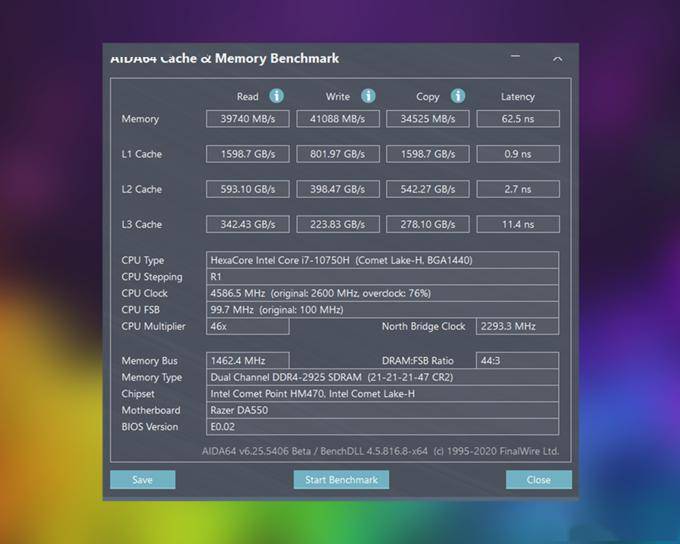Select L2 Cache Copy 542.27 GB/s

(x=428, y=189)
